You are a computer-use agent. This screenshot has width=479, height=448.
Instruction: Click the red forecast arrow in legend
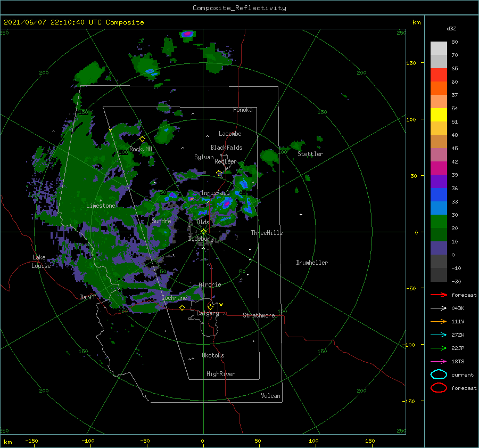pos(439,295)
